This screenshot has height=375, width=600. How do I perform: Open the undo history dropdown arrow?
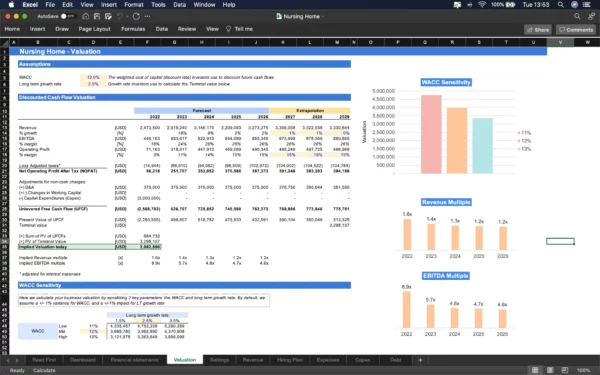127,16
